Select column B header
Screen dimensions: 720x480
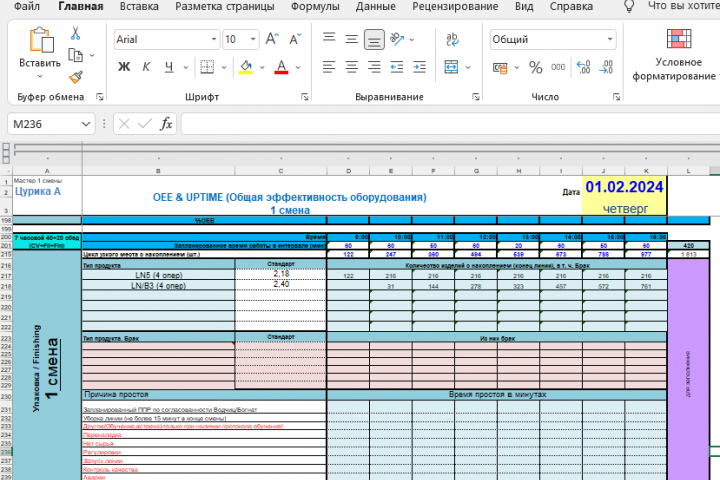[158, 171]
